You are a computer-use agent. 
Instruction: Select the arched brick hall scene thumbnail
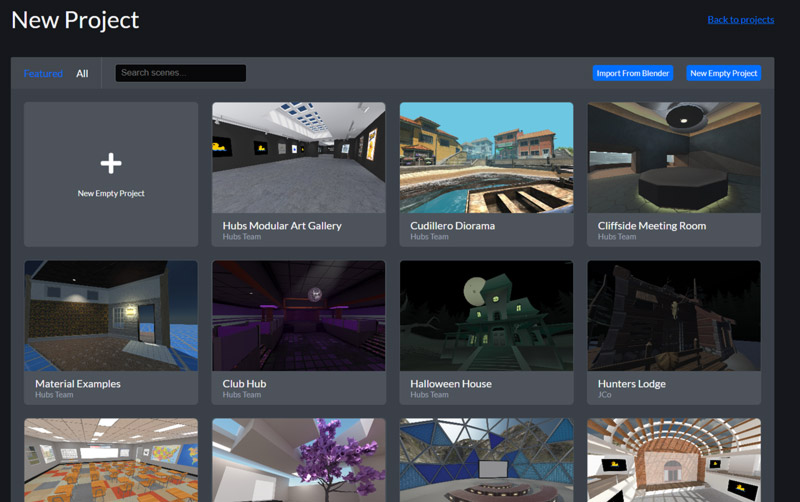coord(674,460)
